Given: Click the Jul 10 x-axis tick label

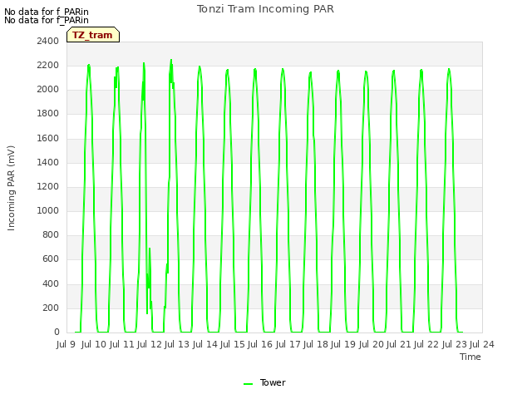Looking at the screenshot, I should [x=94, y=344].
